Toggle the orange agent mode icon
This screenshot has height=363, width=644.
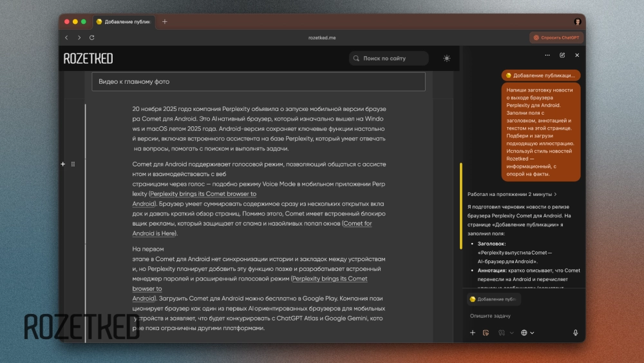coord(486,333)
